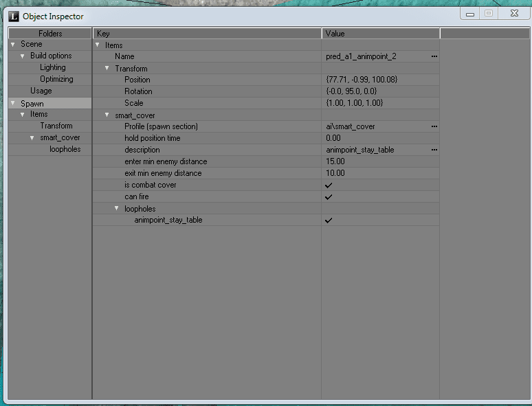Click the enter min enemy distance value

pyautogui.click(x=379, y=161)
